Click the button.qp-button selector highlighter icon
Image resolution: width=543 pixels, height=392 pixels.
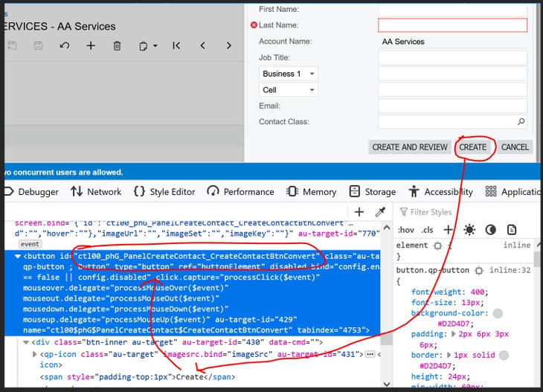tap(478, 271)
